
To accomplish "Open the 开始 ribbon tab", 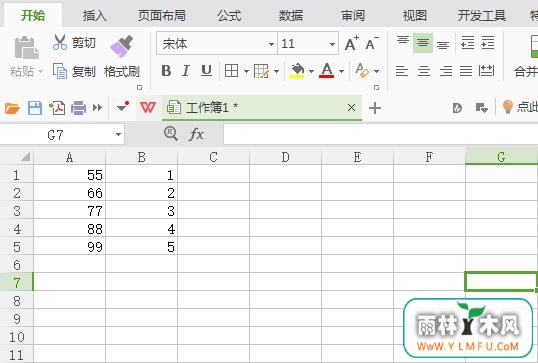I will (33, 15).
